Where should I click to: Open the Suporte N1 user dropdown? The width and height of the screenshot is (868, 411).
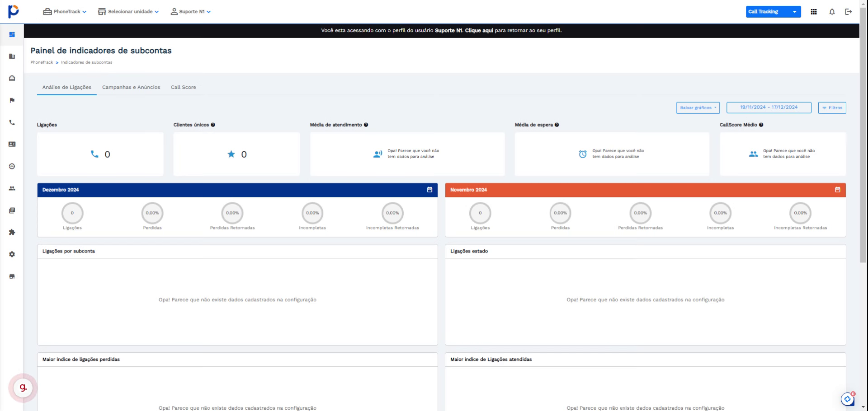click(191, 12)
